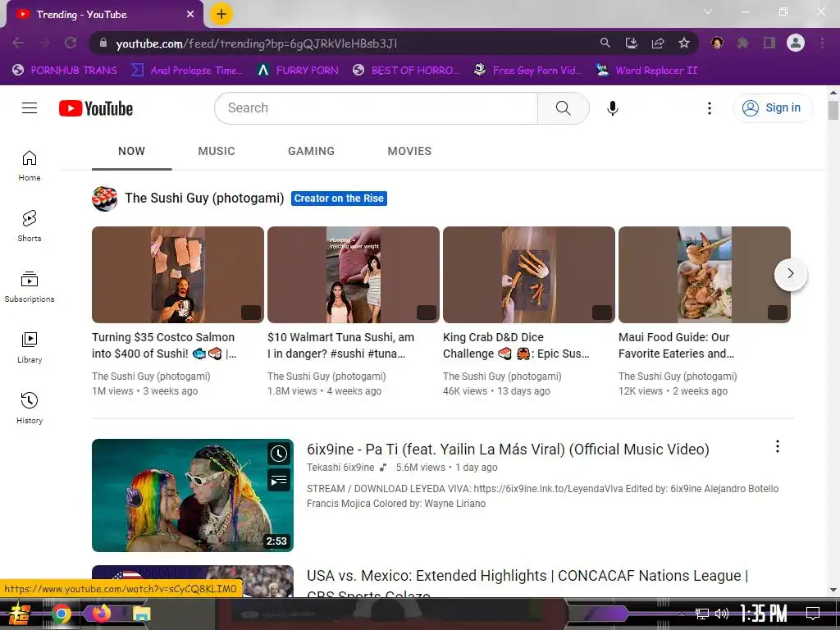Screen dimensions: 840x630
Task: Open title Turning $35 Costco Salmon into $400
Action: 164,345
